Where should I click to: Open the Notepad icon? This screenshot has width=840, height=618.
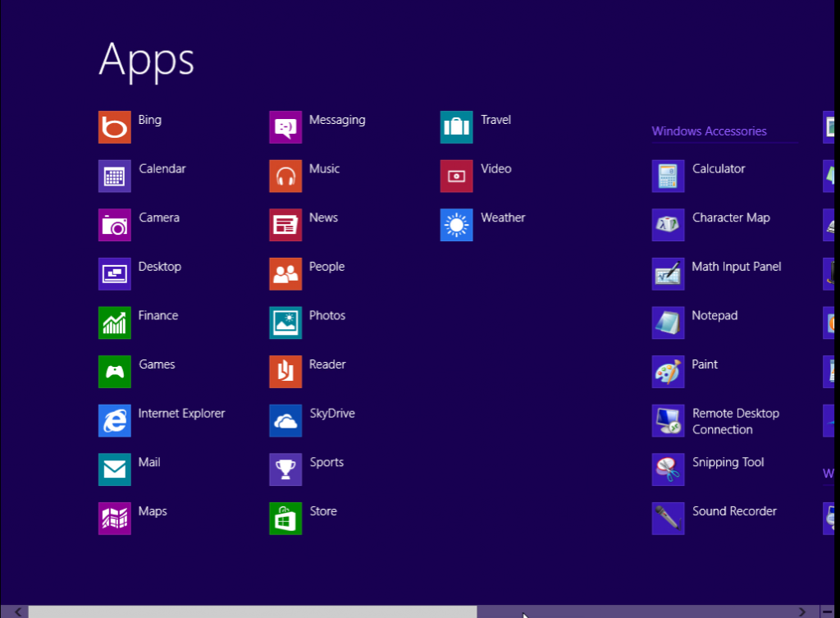[668, 323]
